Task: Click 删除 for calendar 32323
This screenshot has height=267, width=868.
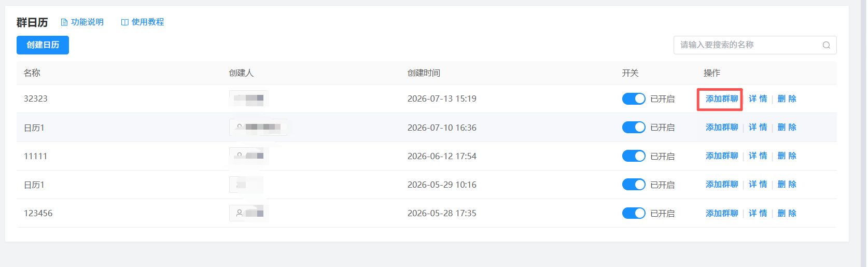Action: (x=787, y=99)
